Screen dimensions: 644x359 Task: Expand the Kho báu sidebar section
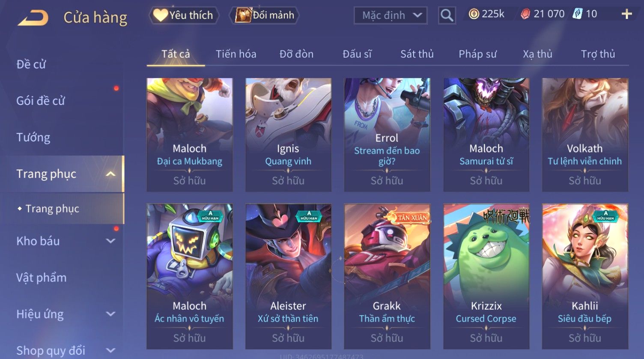click(110, 241)
